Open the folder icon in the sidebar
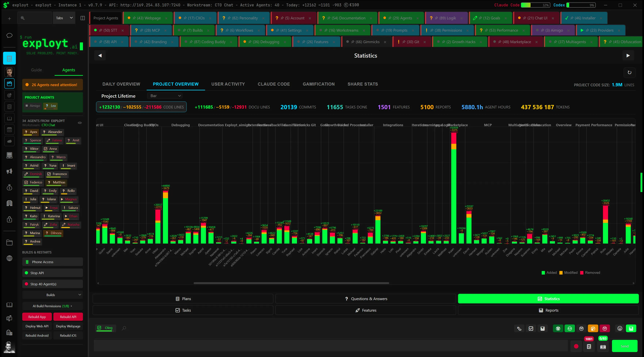This screenshot has height=357, width=644. coord(9,242)
